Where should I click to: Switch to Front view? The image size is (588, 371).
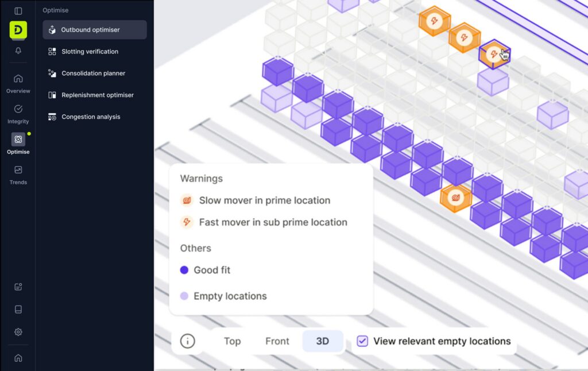tap(277, 341)
